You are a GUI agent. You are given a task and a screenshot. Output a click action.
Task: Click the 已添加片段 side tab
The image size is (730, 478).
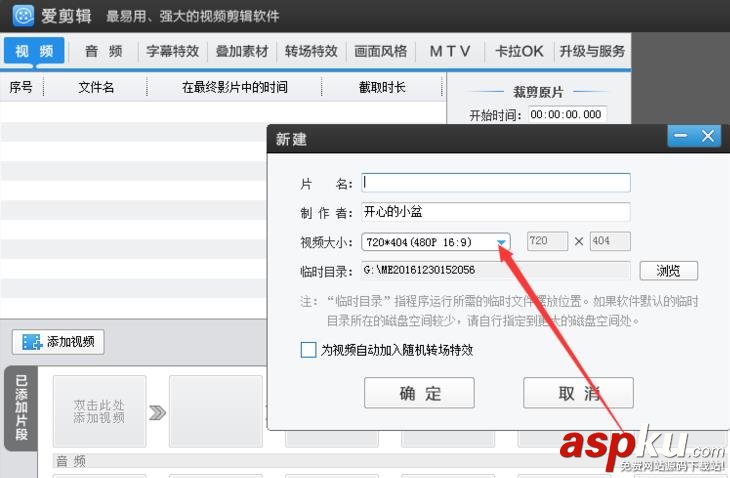pyautogui.click(x=21, y=408)
